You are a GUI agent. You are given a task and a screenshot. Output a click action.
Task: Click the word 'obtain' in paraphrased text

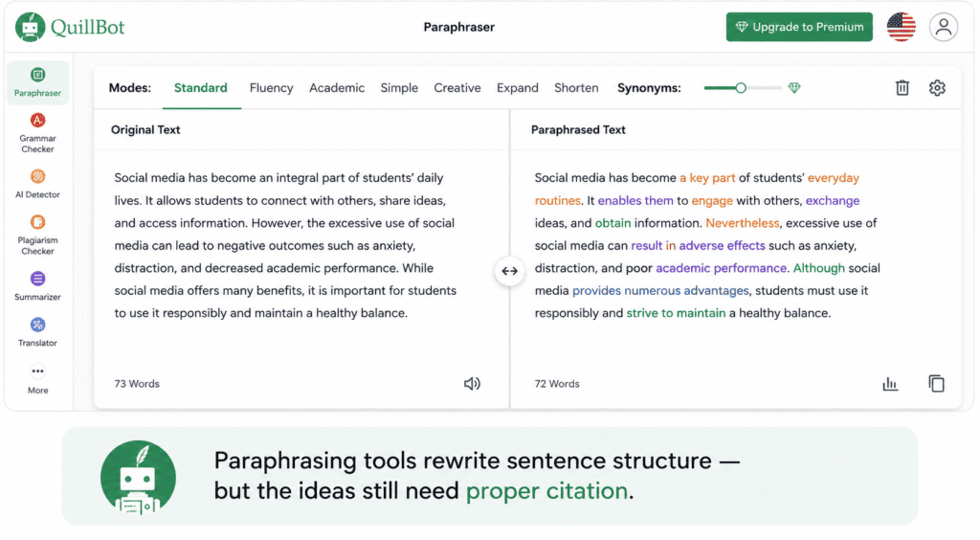(612, 222)
